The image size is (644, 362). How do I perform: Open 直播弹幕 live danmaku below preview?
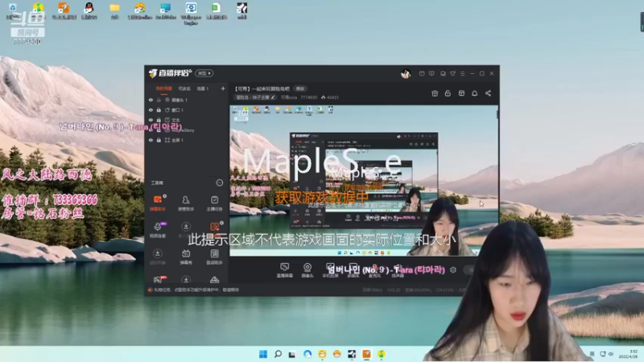point(284,270)
